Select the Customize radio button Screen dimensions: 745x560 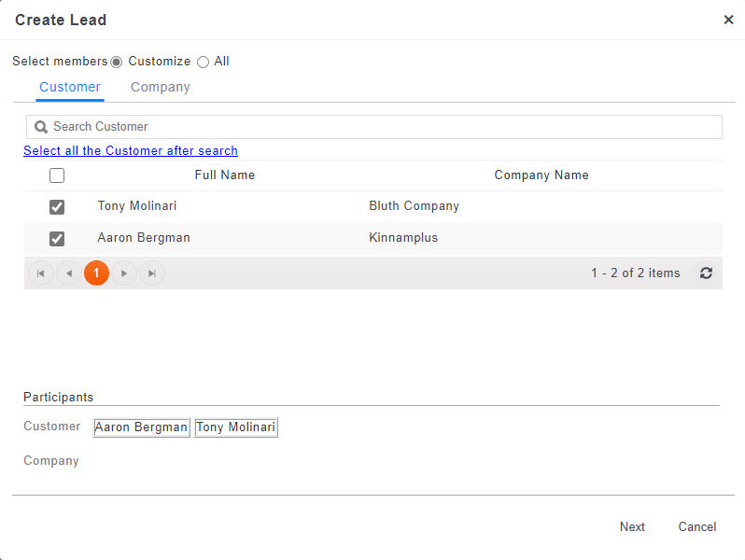point(117,62)
